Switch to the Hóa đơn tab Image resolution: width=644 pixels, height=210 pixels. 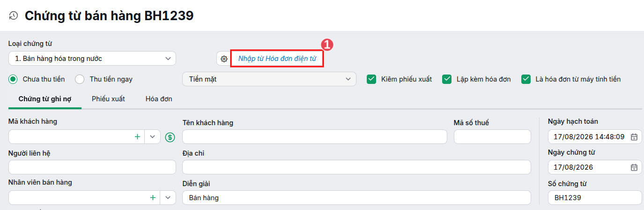[159, 99]
